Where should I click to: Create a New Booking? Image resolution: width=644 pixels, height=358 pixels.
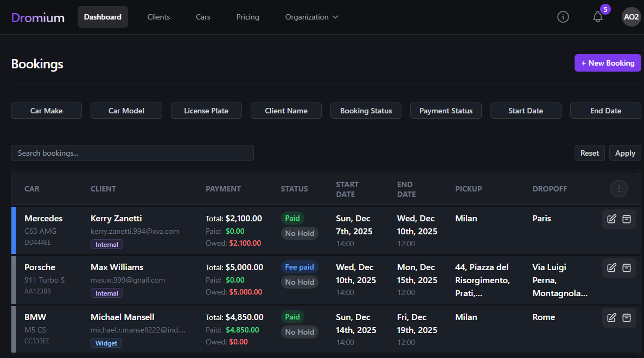(x=608, y=63)
